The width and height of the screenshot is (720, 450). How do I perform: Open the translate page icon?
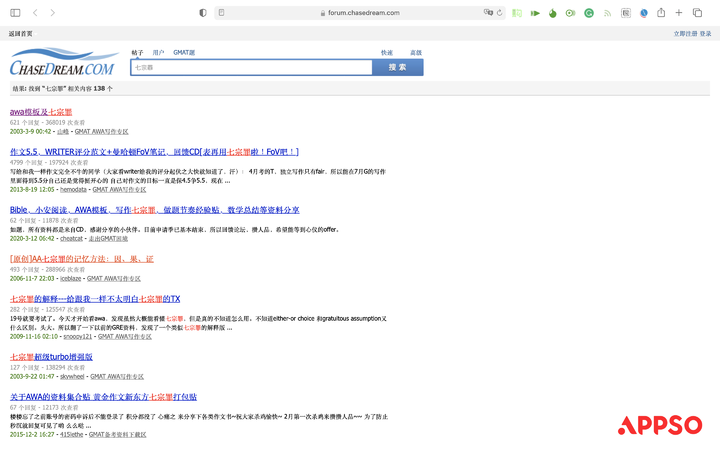pos(488,12)
